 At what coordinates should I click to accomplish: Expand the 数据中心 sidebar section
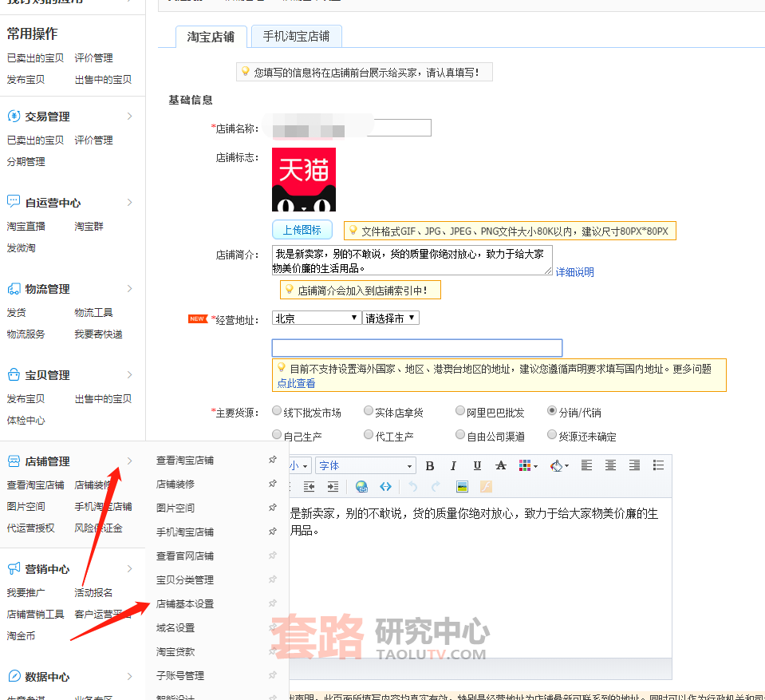point(129,676)
